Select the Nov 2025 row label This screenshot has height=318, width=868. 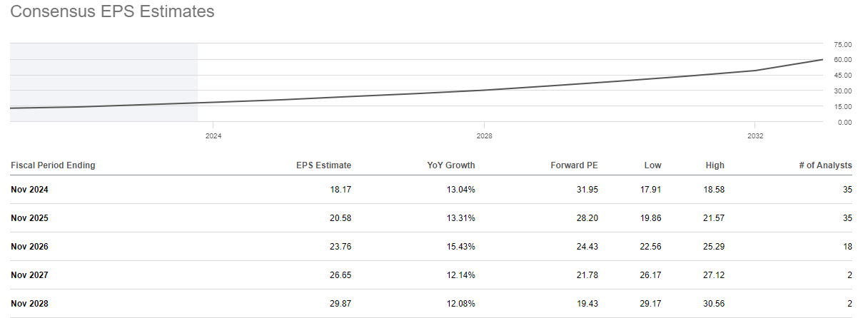pos(29,218)
